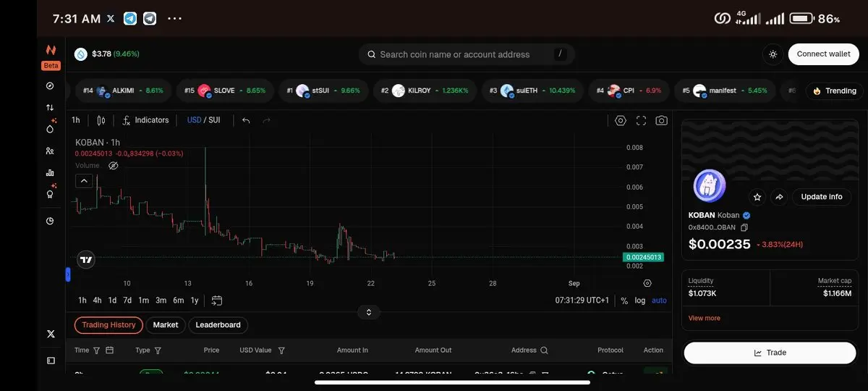Open the go-to-date calendar icon
Image resolution: width=868 pixels, height=391 pixels.
[216, 300]
